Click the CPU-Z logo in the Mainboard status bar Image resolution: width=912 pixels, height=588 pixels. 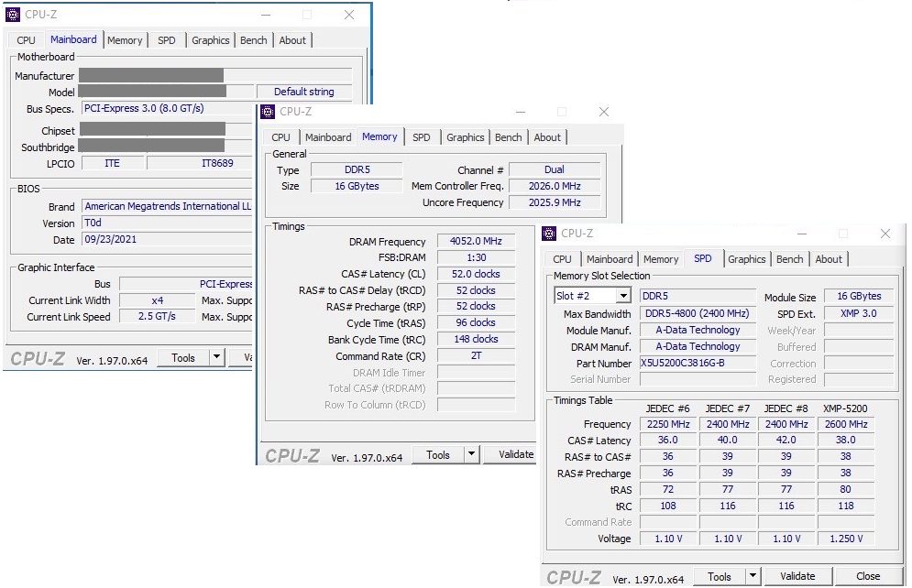coord(37,359)
